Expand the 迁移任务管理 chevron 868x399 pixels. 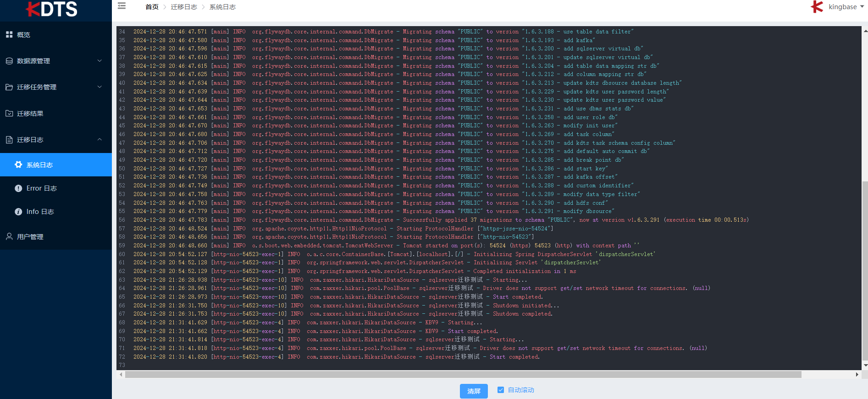100,87
